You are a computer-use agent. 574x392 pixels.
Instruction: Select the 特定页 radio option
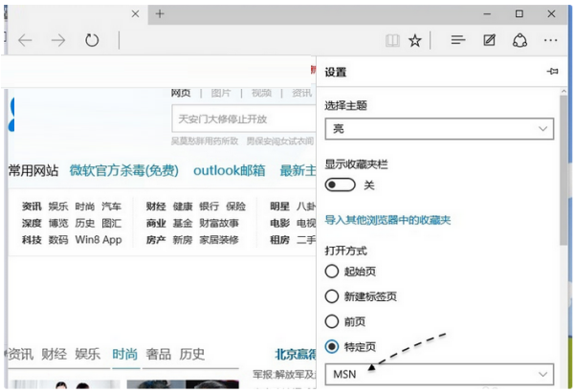(333, 346)
